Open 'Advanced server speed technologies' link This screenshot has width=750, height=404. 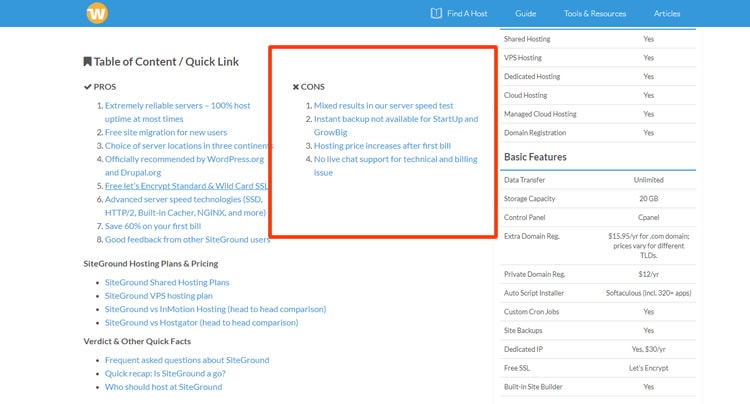coord(185,206)
